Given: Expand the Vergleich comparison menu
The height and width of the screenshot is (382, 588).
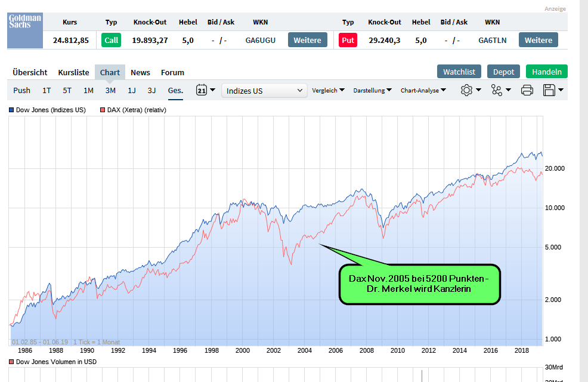Looking at the screenshot, I should pos(328,91).
